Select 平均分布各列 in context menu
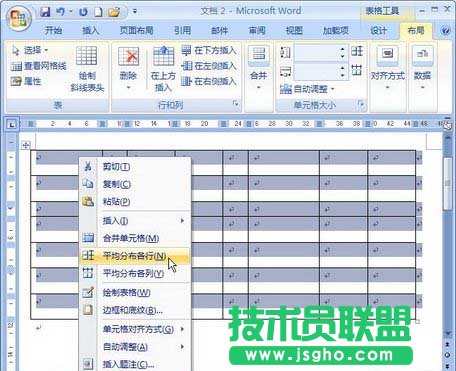The height and width of the screenshot is (371, 456). pyautogui.click(x=135, y=273)
